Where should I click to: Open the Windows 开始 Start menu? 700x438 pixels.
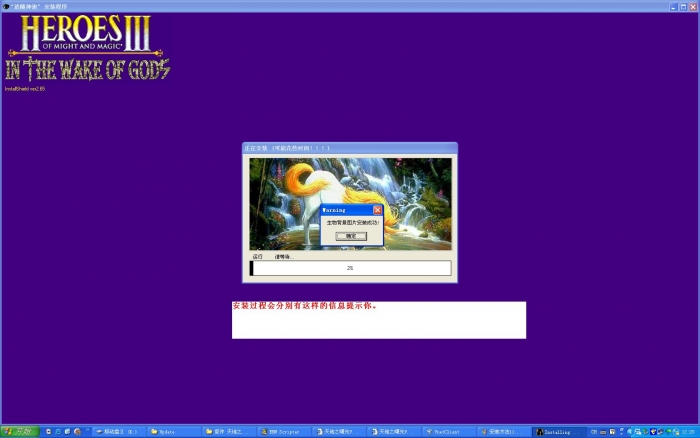[x=20, y=431]
